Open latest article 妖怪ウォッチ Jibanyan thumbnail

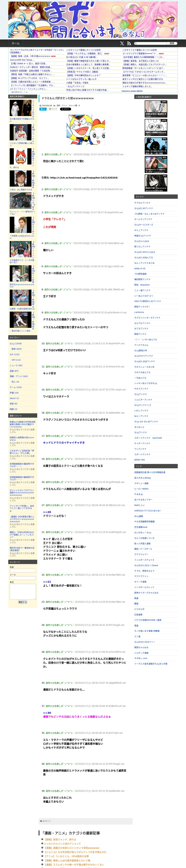tap(21, 156)
